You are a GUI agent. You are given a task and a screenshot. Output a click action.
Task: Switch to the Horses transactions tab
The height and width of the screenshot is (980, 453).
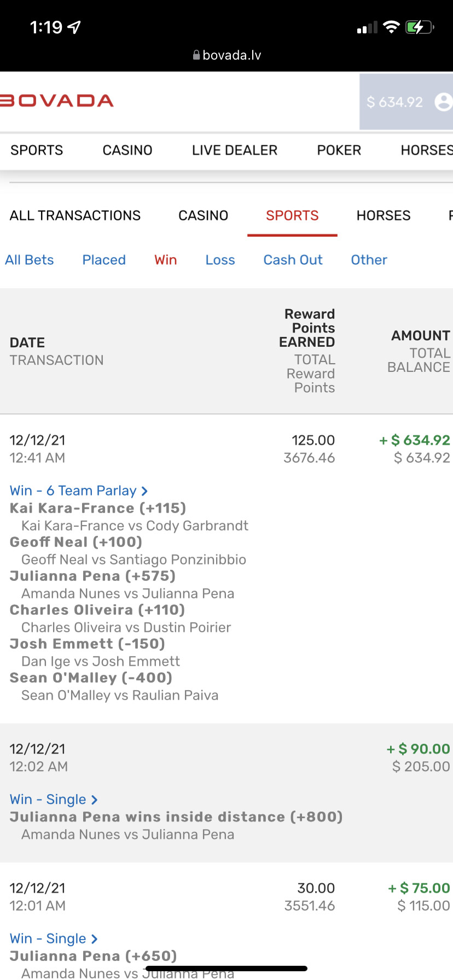point(383,215)
